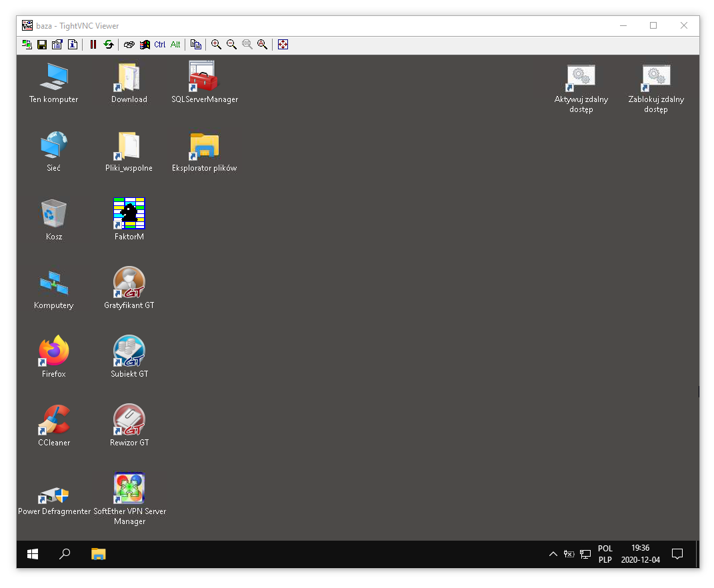Image resolution: width=714 pixels, height=588 pixels.
Task: Pause remote screen updates
Action: tap(93, 45)
